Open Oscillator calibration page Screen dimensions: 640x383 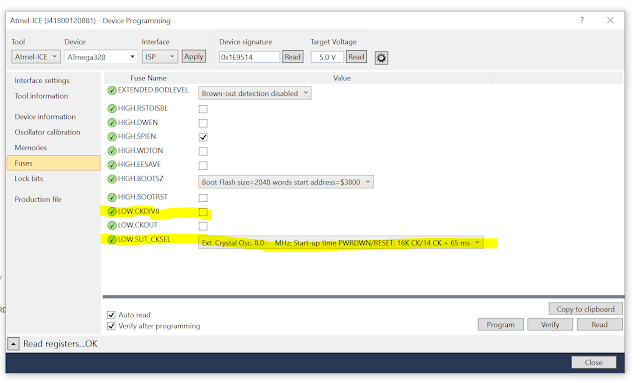tap(47, 132)
